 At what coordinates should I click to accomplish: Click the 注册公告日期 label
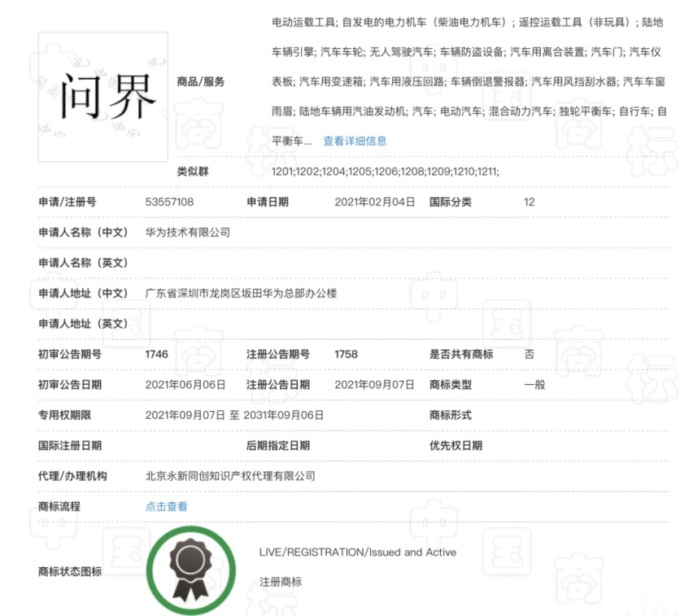[x=278, y=385]
